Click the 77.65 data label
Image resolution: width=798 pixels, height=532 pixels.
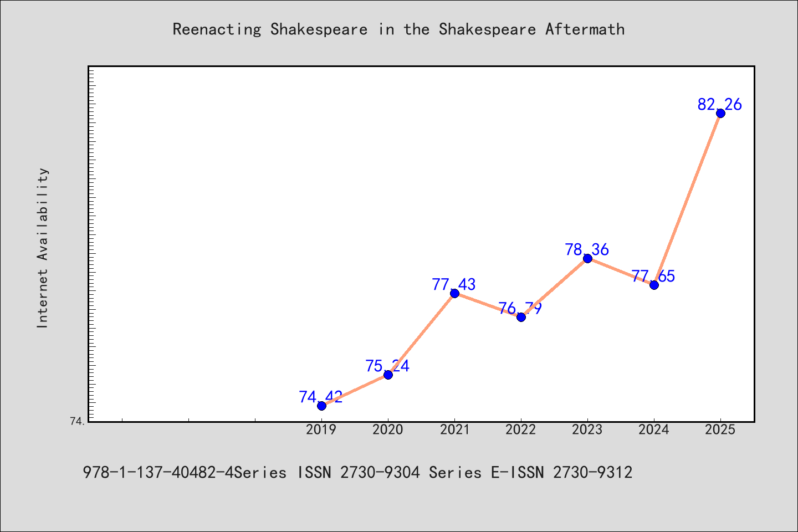[653, 276]
